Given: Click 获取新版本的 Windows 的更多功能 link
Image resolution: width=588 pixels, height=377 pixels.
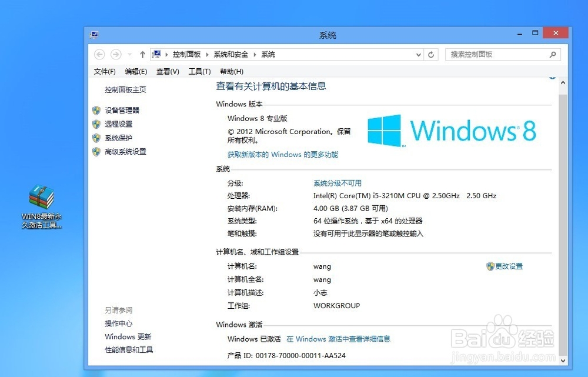Looking at the screenshot, I should [283, 155].
